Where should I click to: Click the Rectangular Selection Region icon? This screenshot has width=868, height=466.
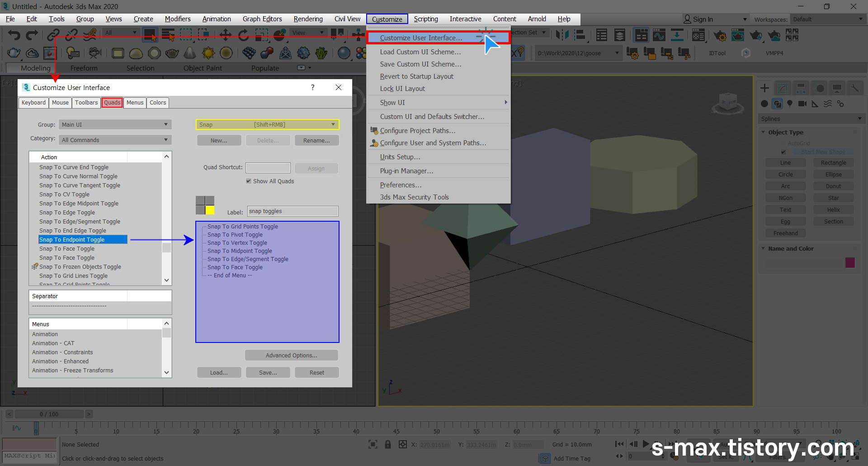tap(186, 35)
